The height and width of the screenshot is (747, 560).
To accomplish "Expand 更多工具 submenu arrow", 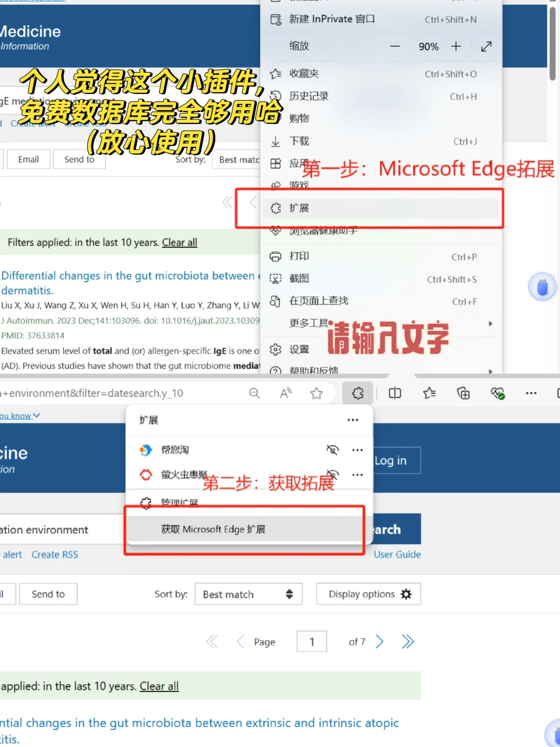I will click(x=491, y=323).
